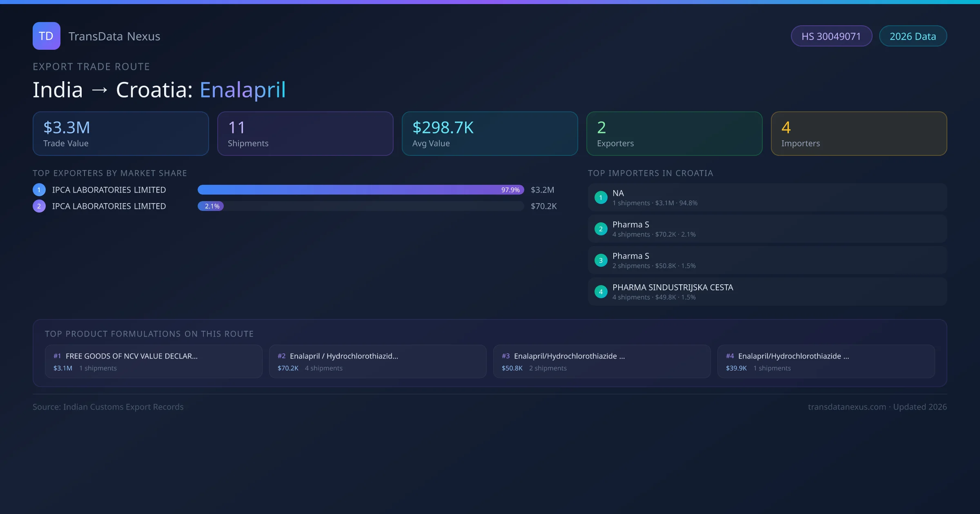The width and height of the screenshot is (980, 514).
Task: Click the 2026 Data pill
Action: click(x=913, y=36)
